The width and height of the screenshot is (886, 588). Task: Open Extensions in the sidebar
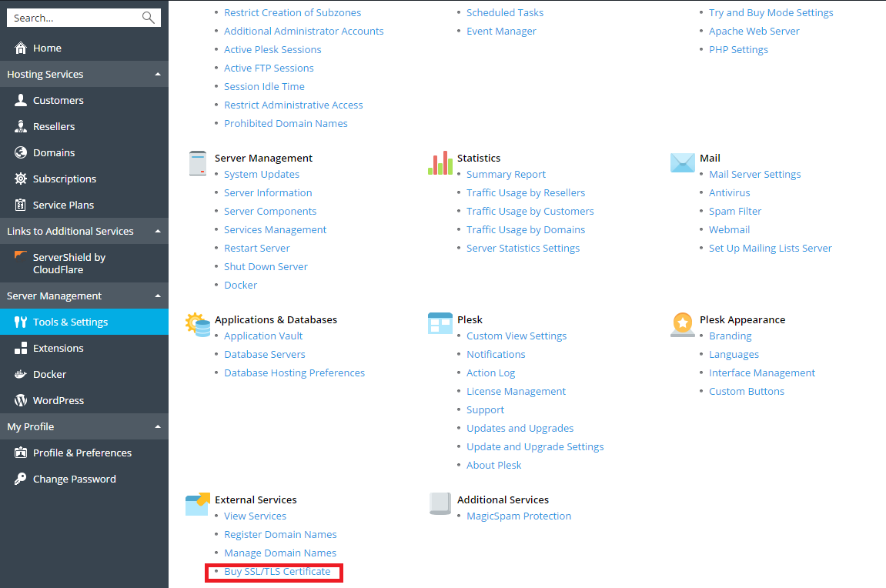(58, 349)
